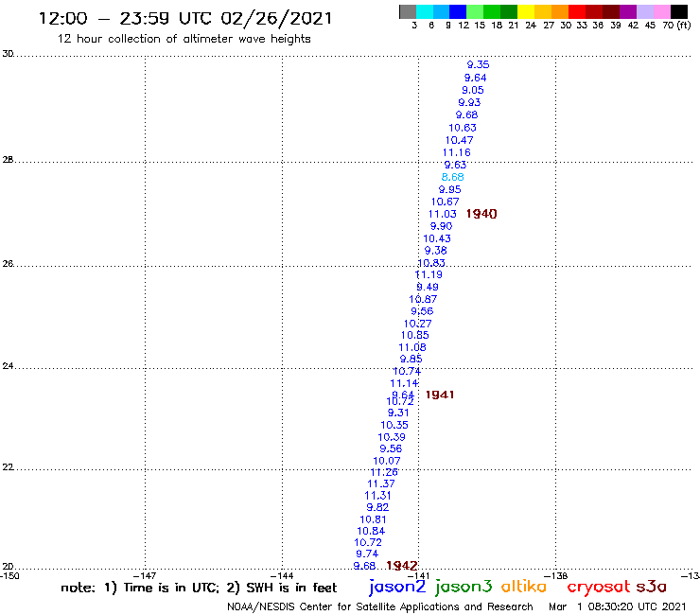This screenshot has height=615, width=700.
Task: Select the 10.81 wave height value
Action: [x=374, y=519]
